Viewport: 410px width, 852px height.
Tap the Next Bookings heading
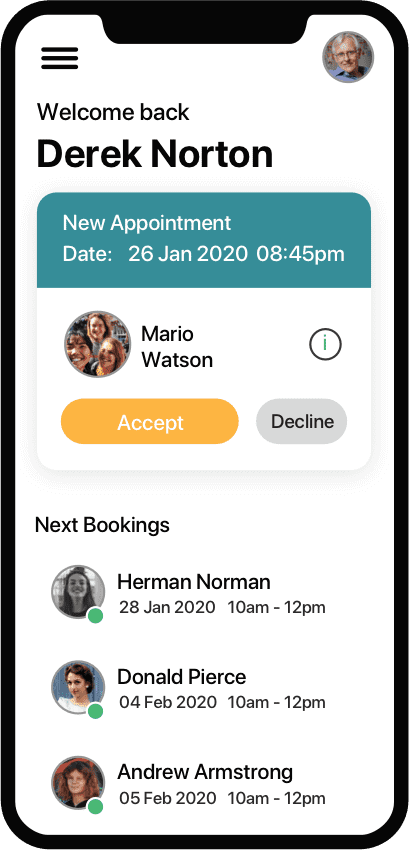pyautogui.click(x=102, y=525)
